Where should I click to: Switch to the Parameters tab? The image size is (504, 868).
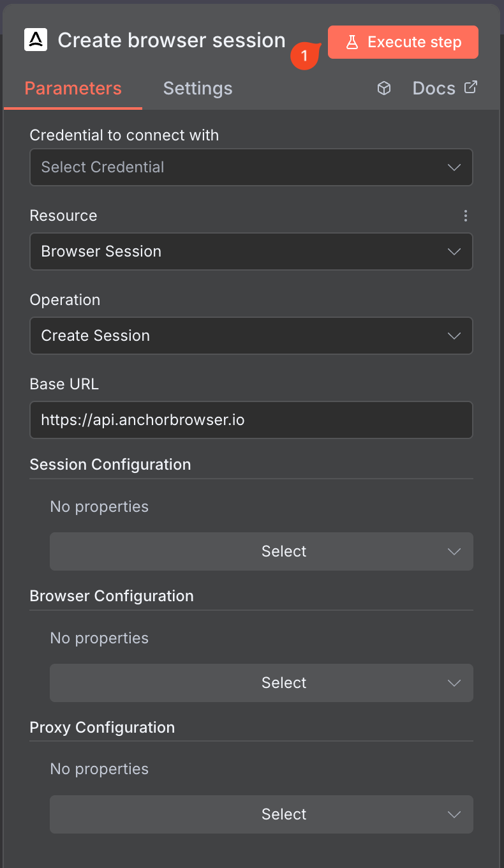(73, 88)
